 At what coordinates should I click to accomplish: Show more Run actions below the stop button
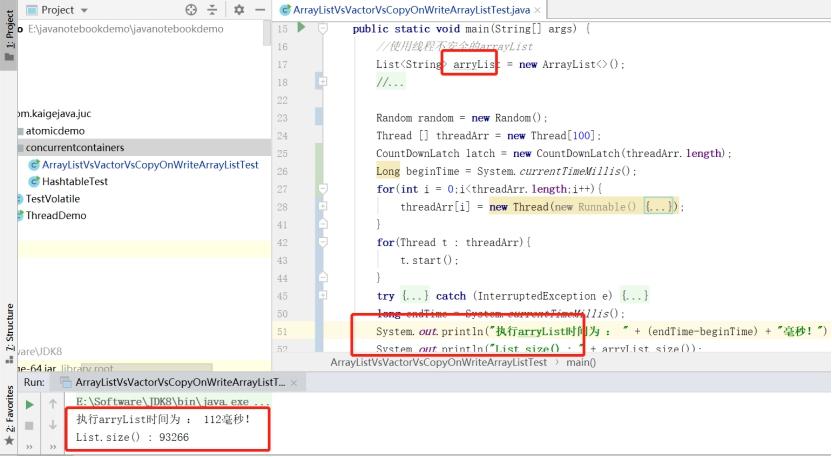click(30, 446)
